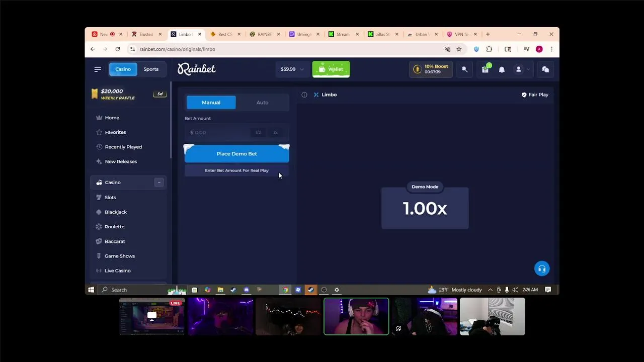Open the $59.99 balance dropdown
The image size is (644, 362).
point(292,69)
